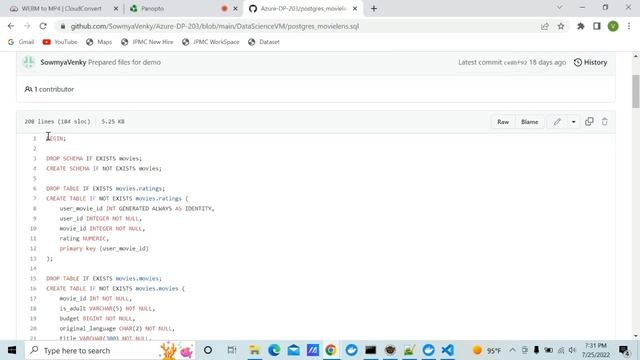
Task: Open a new browser tab
Action: 374,9
